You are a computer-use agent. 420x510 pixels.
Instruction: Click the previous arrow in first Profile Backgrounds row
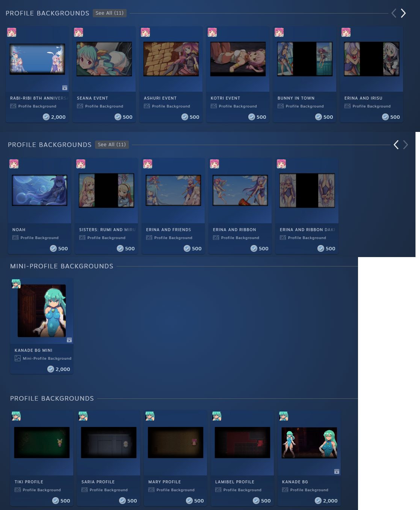point(394,13)
